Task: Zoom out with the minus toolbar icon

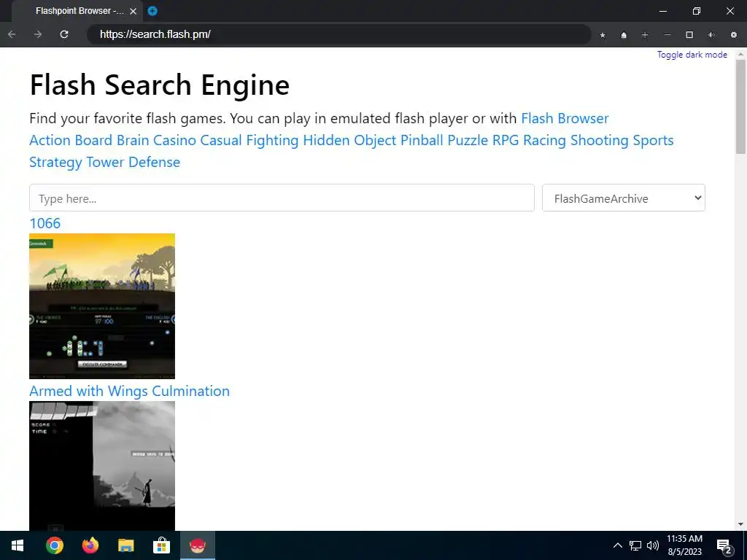Action: click(667, 35)
